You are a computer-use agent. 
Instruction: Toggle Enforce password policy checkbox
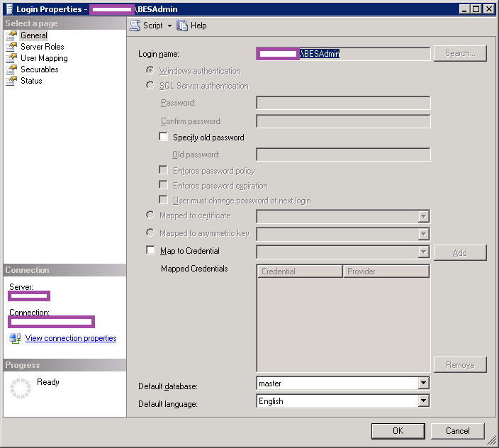click(x=163, y=170)
